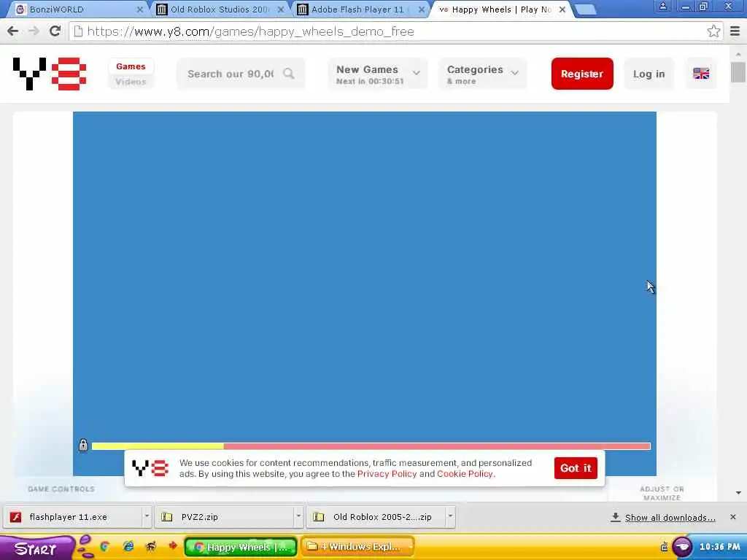Open the PVZ2.zip download item
This screenshot has width=747, height=560.
(x=225, y=517)
